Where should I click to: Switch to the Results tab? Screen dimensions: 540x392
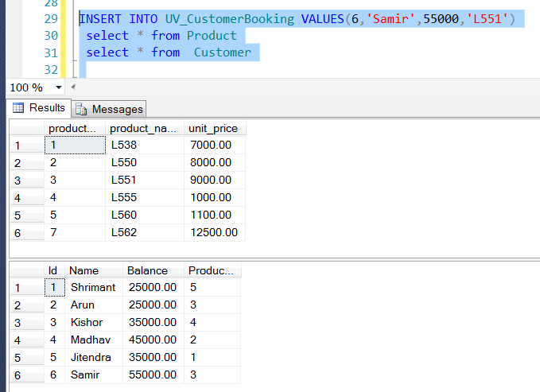pos(39,108)
